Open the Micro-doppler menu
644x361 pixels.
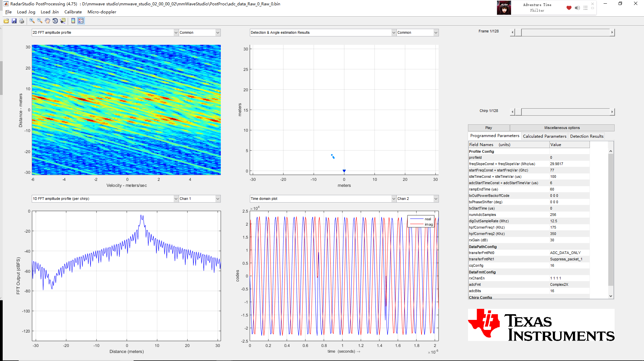[x=102, y=12]
